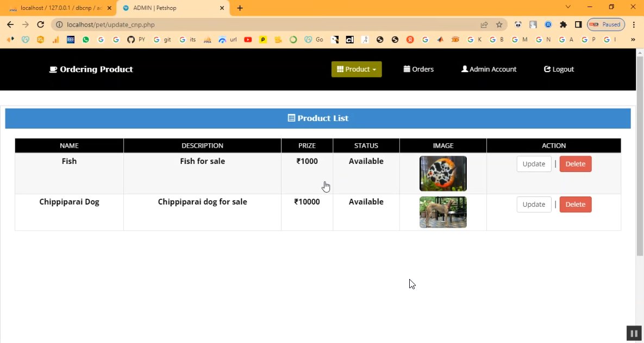Open the YouTube bookmark

coord(248,40)
